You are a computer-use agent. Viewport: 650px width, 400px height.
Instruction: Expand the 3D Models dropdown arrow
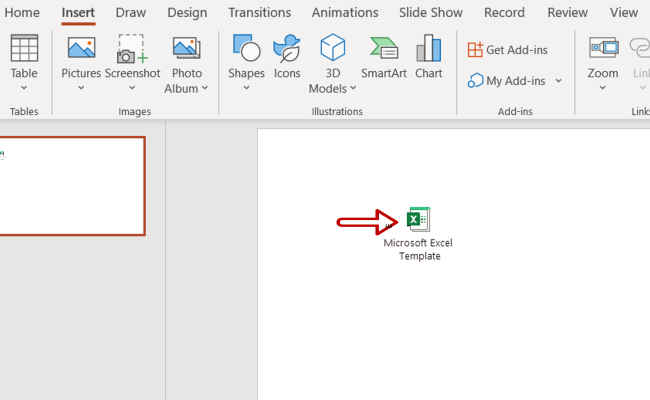pos(353,88)
